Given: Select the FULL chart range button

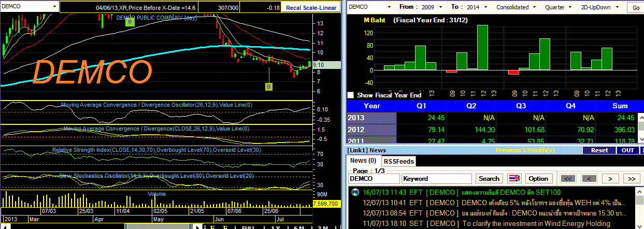Looking at the screenshot, I should (x=248, y=227).
